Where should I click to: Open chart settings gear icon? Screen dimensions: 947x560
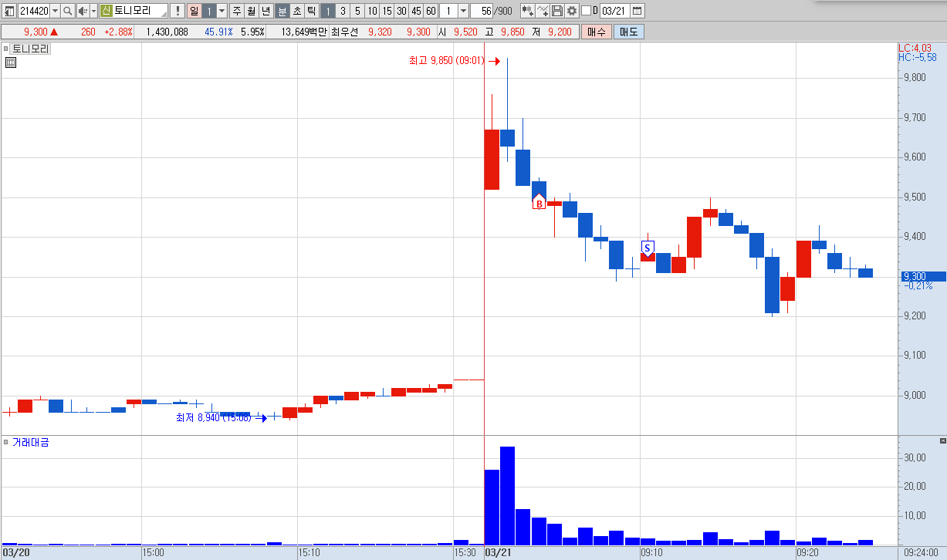coord(572,11)
